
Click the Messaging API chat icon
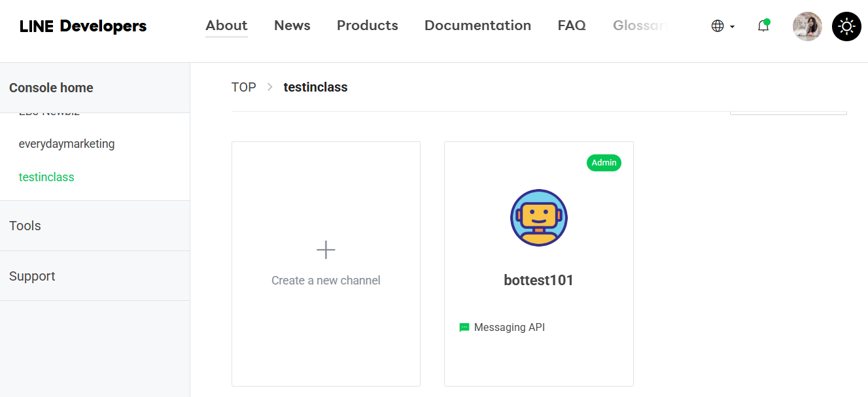click(464, 328)
